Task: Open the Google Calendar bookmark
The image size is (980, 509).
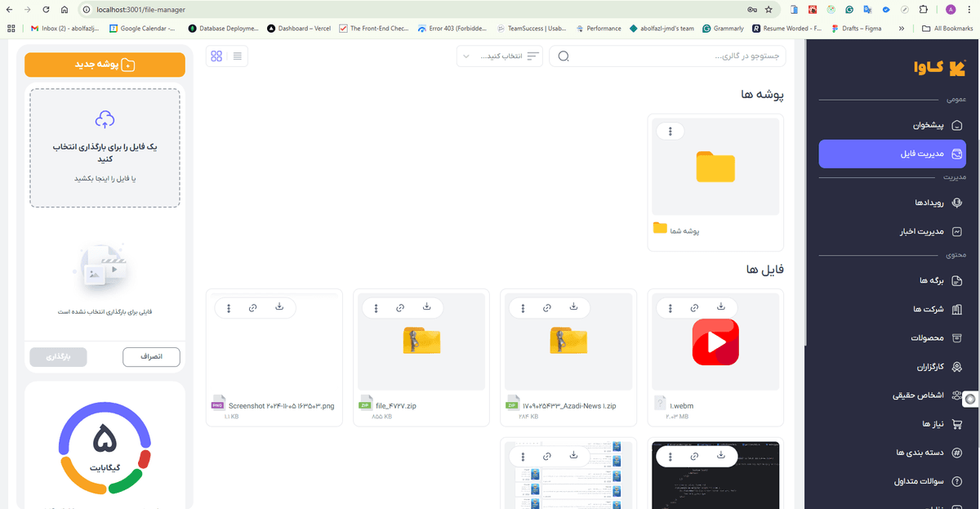Action: [x=142, y=28]
